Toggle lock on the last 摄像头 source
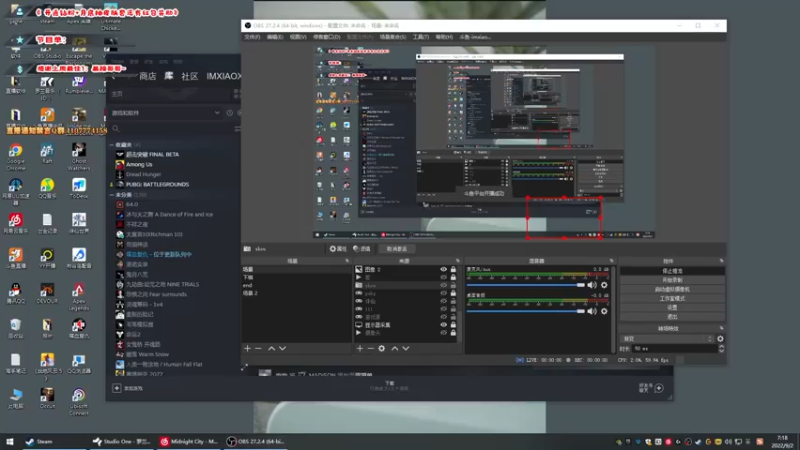 [x=453, y=333]
